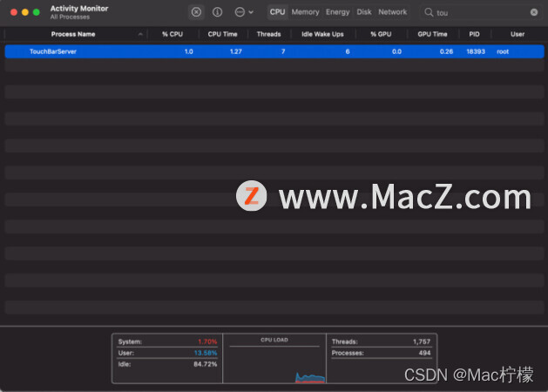548x392 pixels.
Task: Click the green full-screen window button
Action: pos(37,12)
